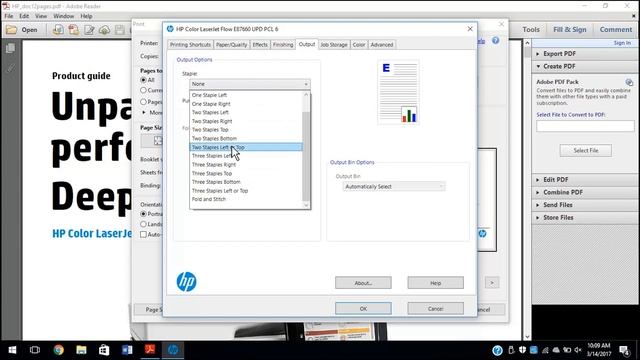This screenshot has width=640, height=360.
Task: Open the attachments paperclip panel icon
Action: [x=11, y=68]
